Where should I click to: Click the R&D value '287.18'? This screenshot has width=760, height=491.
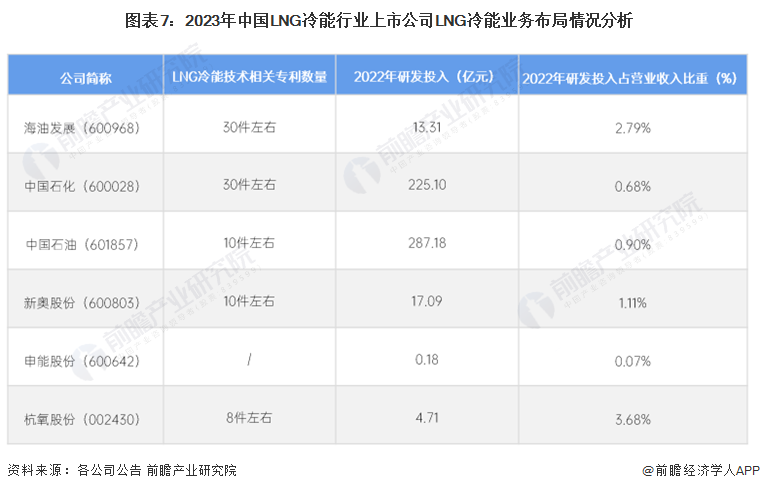[427, 243]
